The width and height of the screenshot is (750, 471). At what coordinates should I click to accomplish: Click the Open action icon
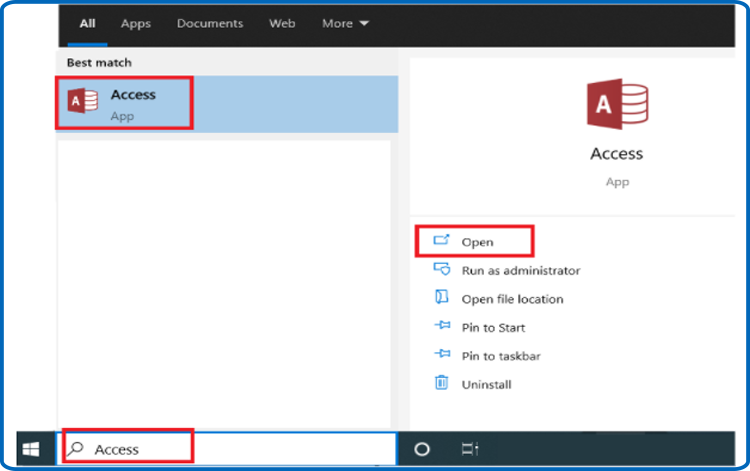[441, 240]
